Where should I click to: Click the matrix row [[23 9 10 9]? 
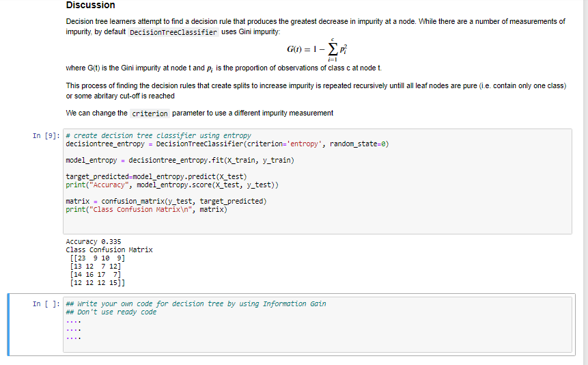point(97,258)
